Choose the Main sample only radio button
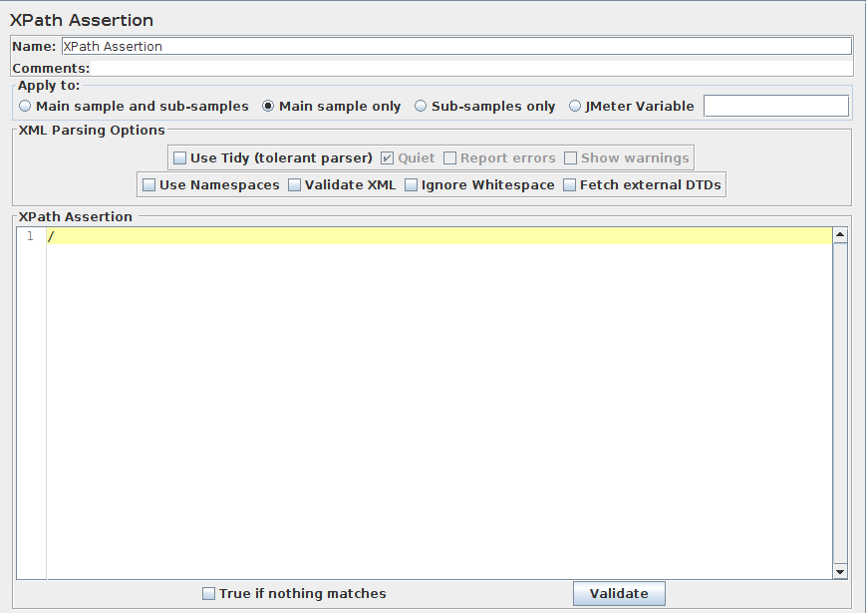 coord(268,106)
